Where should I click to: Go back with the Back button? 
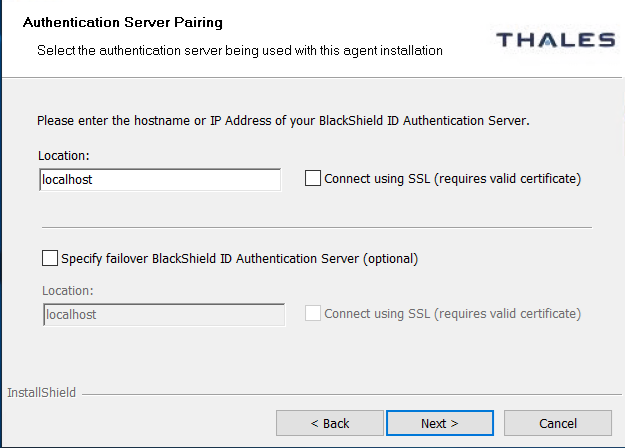pyautogui.click(x=329, y=423)
